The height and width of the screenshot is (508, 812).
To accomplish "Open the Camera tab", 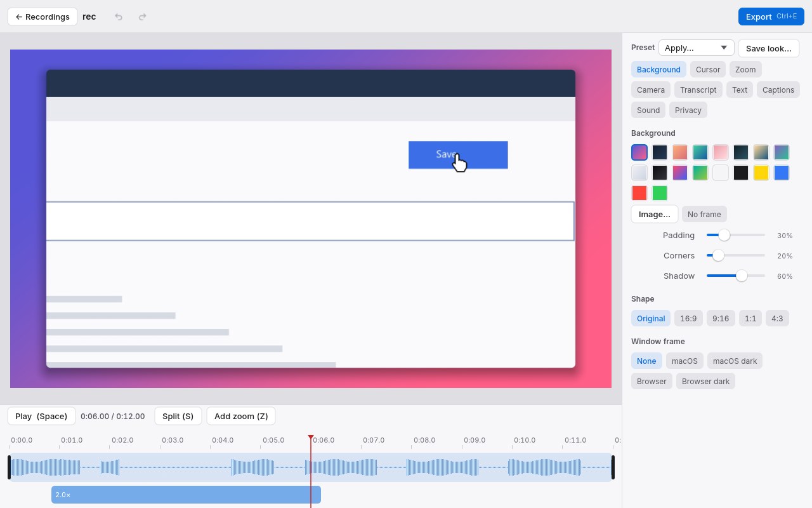I will pyautogui.click(x=651, y=90).
